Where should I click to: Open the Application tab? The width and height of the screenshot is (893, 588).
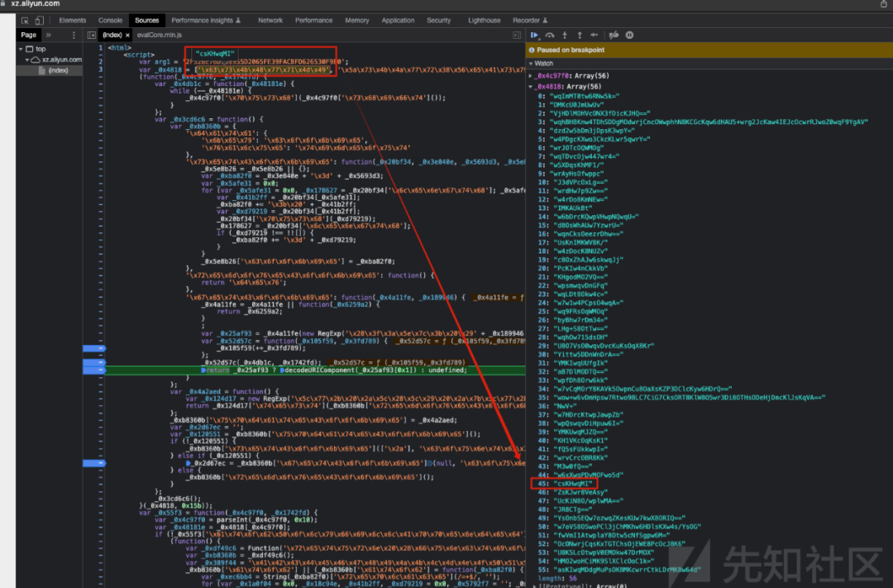(x=398, y=21)
